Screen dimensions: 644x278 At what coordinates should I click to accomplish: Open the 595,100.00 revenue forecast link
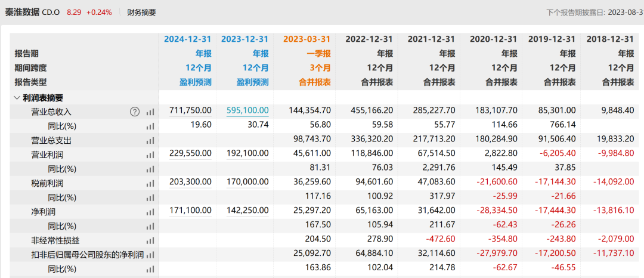click(x=247, y=110)
